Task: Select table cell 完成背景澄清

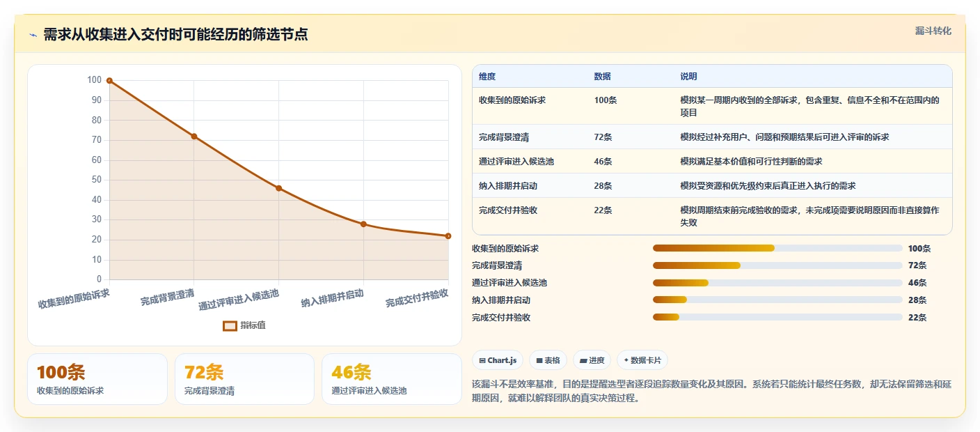Action: [x=504, y=137]
